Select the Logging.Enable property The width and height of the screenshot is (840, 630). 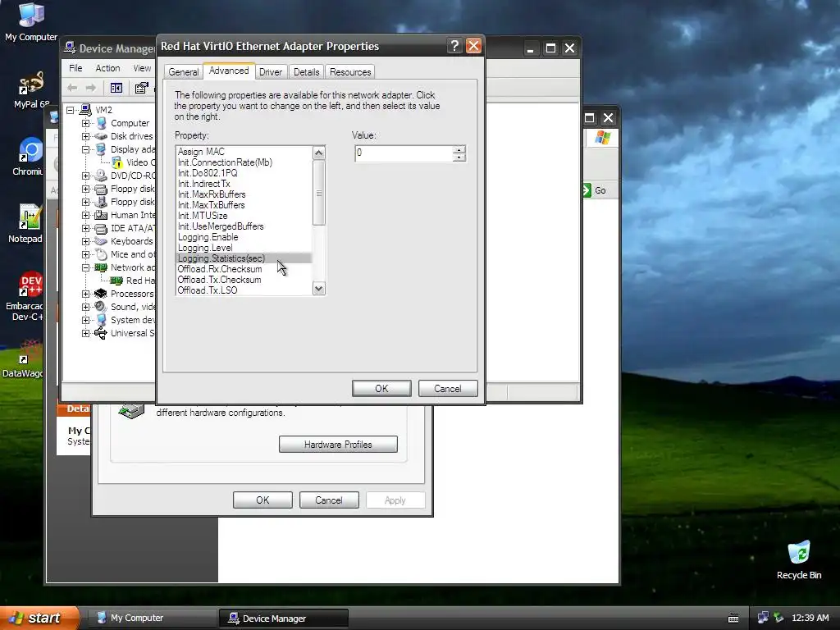tap(243, 237)
